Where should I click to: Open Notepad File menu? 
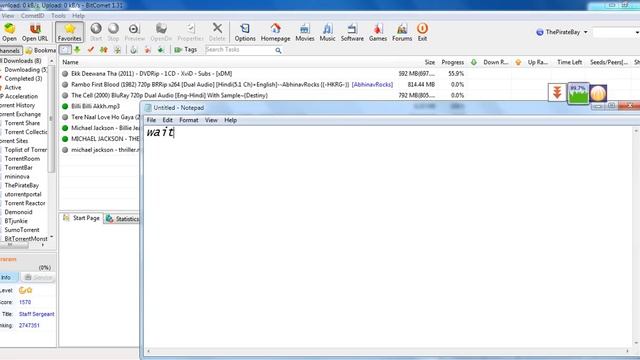click(x=151, y=120)
